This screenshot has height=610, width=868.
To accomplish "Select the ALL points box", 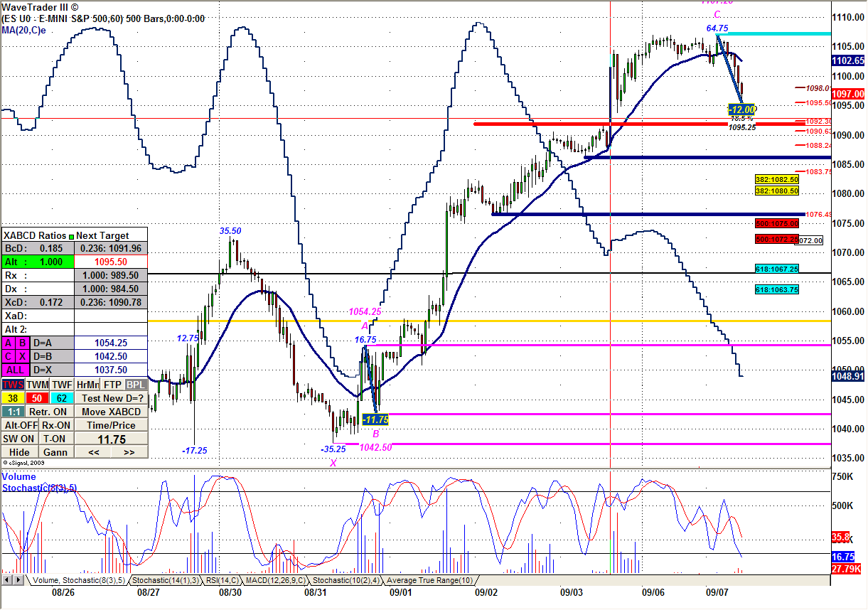I will pyautogui.click(x=15, y=370).
